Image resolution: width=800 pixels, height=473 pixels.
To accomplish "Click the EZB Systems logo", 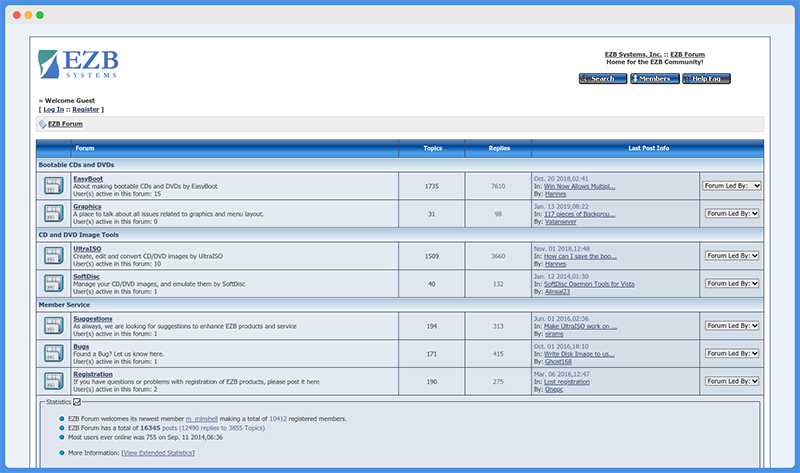I will click(78, 64).
